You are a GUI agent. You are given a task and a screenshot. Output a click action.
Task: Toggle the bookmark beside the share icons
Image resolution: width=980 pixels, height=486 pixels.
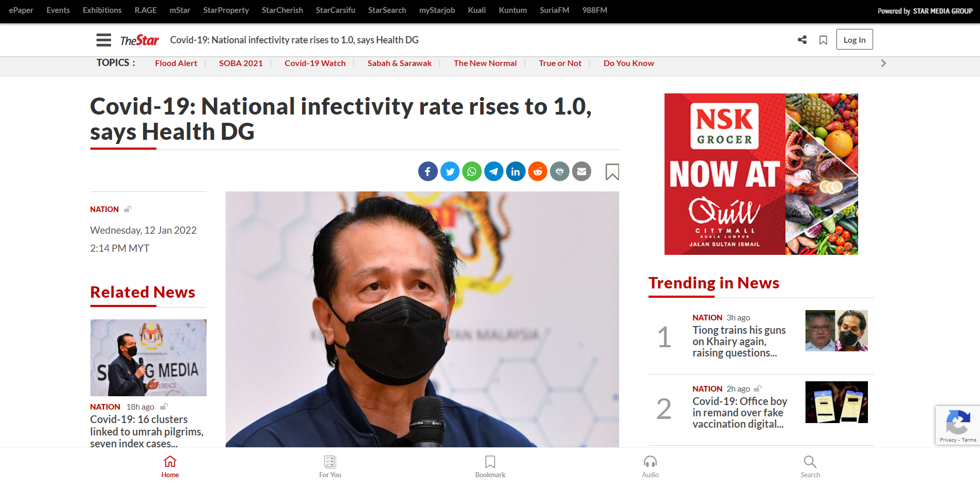pos(612,172)
